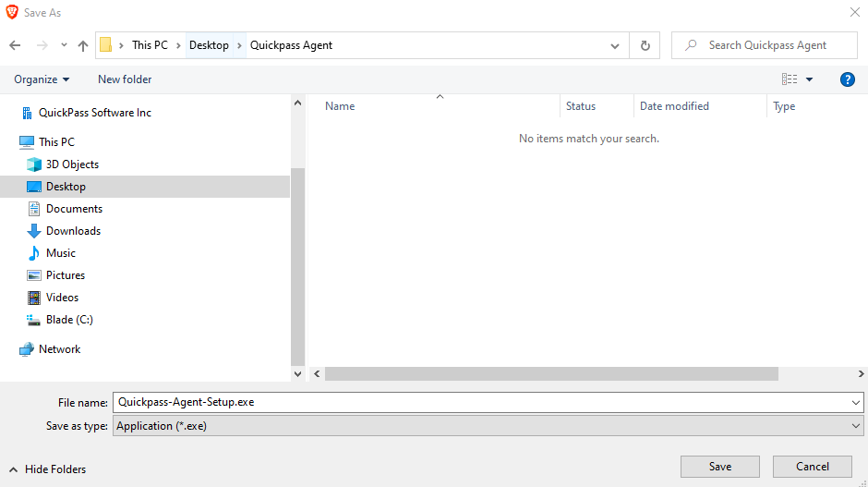Select Blade (C:) drive
Viewport: 868px width, 487px height.
[x=69, y=320]
